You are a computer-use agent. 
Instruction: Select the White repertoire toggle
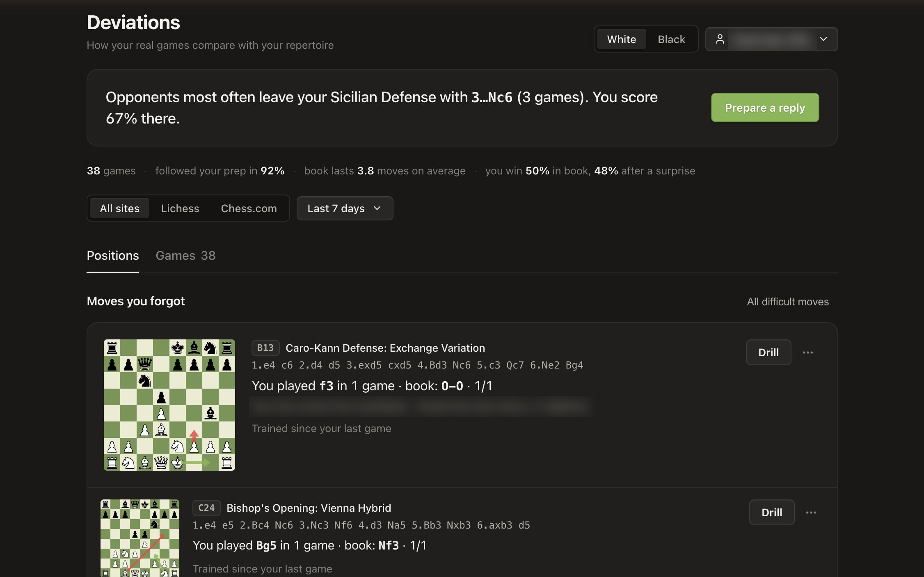621,39
